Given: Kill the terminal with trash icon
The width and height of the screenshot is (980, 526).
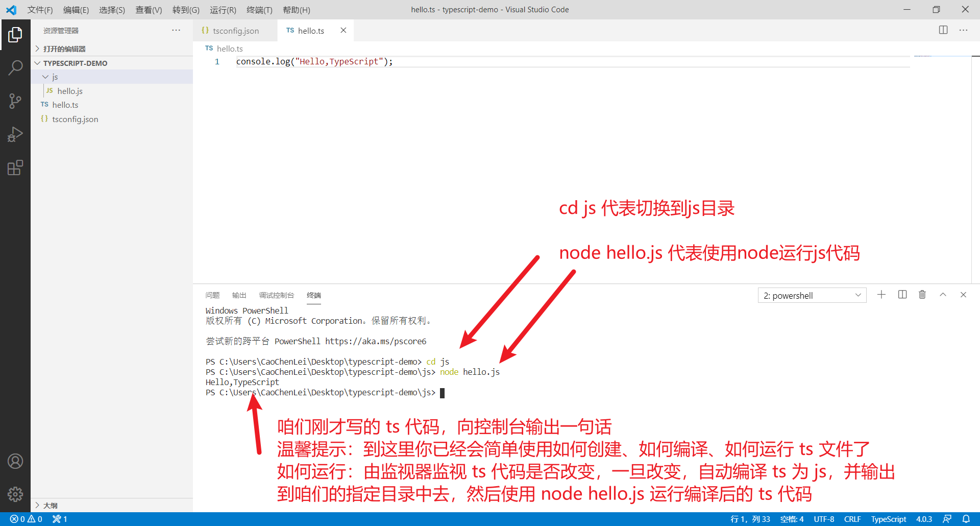Looking at the screenshot, I should (x=922, y=295).
